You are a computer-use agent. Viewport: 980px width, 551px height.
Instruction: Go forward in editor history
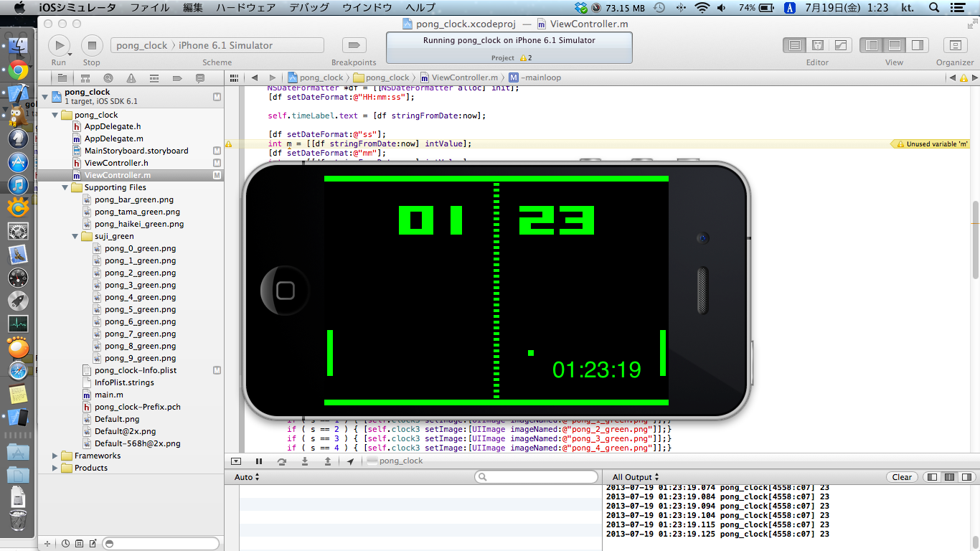click(x=273, y=77)
